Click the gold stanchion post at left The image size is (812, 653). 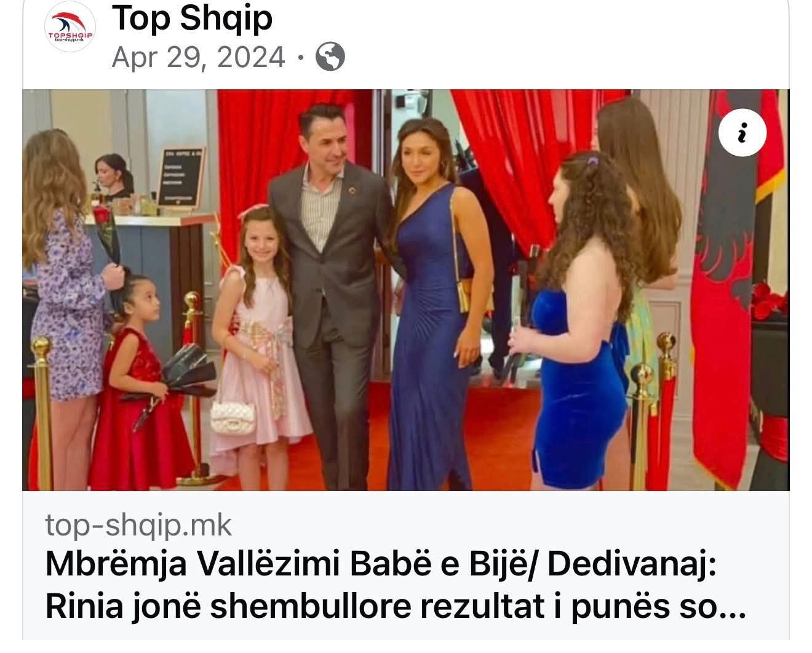[x=42, y=412]
